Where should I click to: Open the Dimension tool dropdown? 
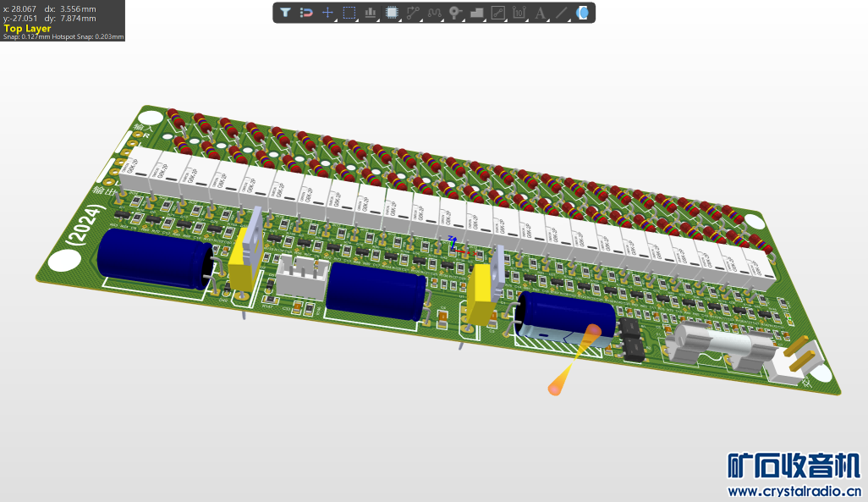pos(519,13)
